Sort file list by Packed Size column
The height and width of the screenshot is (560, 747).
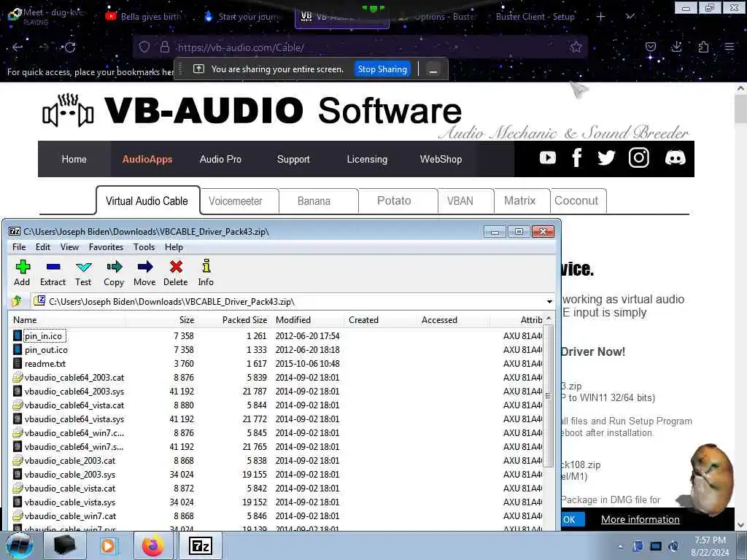coord(235,320)
